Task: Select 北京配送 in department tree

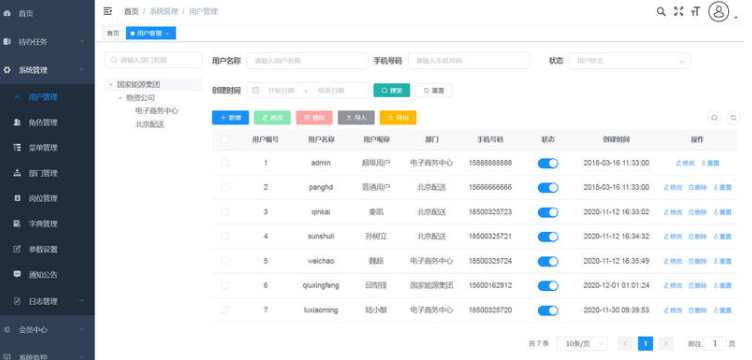Action: pyautogui.click(x=150, y=124)
